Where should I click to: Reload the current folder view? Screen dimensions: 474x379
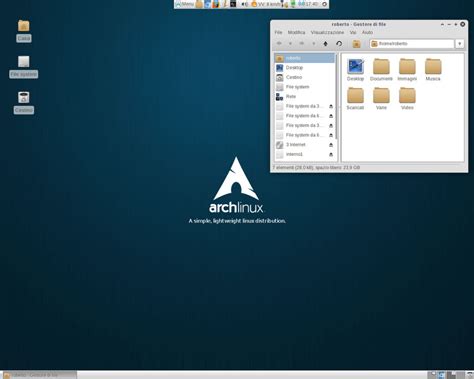click(339, 44)
